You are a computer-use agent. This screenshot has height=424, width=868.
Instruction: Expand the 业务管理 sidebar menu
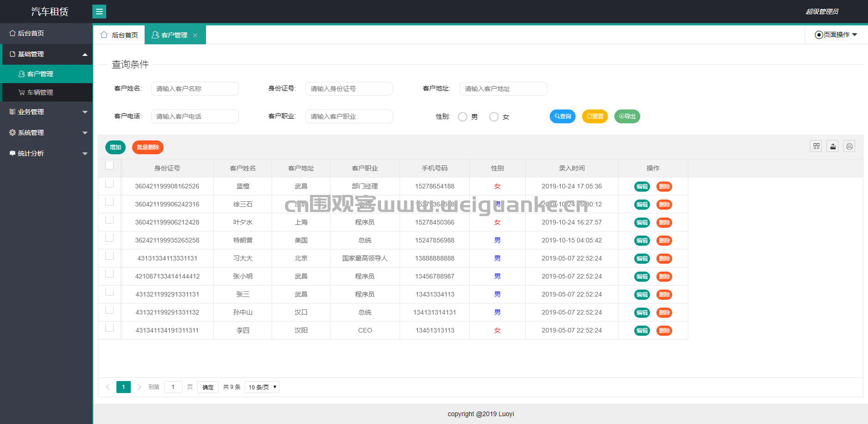(x=46, y=112)
